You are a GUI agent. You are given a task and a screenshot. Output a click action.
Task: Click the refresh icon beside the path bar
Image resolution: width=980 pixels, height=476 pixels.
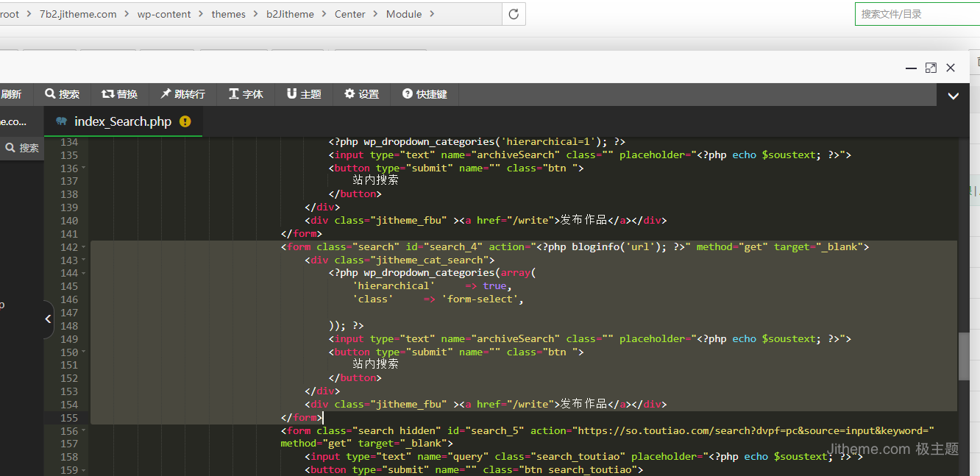(514, 14)
